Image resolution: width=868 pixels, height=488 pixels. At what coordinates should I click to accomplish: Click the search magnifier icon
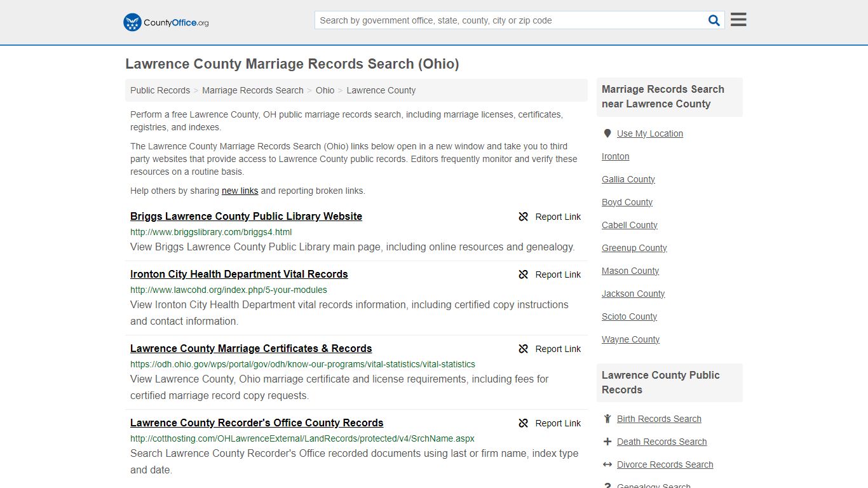[x=714, y=20]
